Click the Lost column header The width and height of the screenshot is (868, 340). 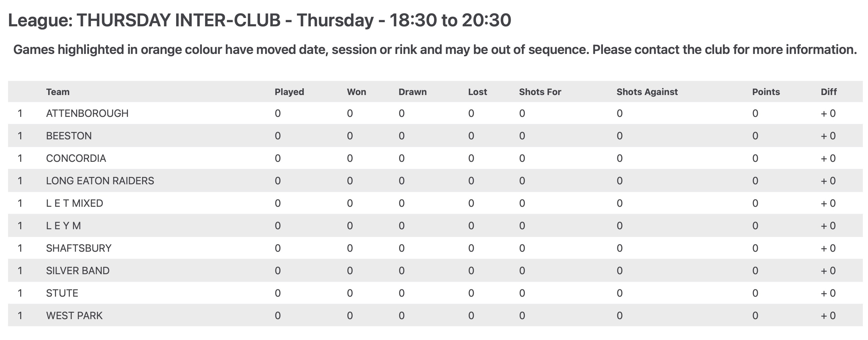pyautogui.click(x=478, y=92)
